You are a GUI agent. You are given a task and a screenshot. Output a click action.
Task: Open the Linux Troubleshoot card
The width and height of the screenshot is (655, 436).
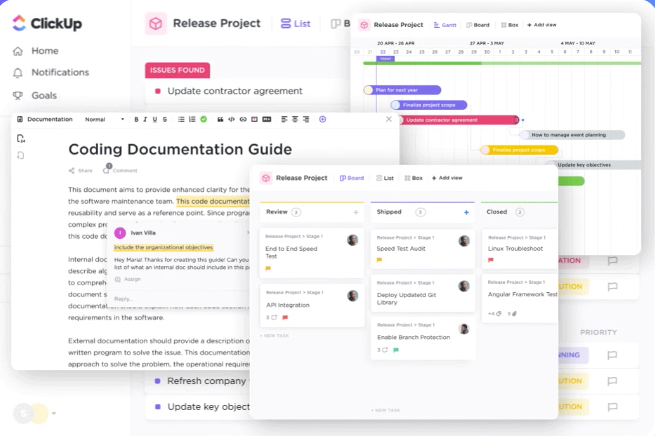point(520,249)
